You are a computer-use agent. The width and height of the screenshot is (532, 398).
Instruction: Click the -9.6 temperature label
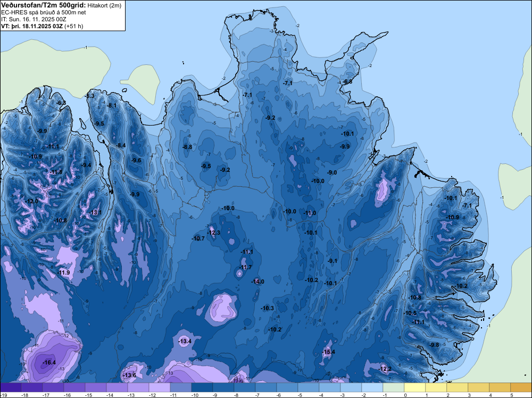click(x=136, y=161)
